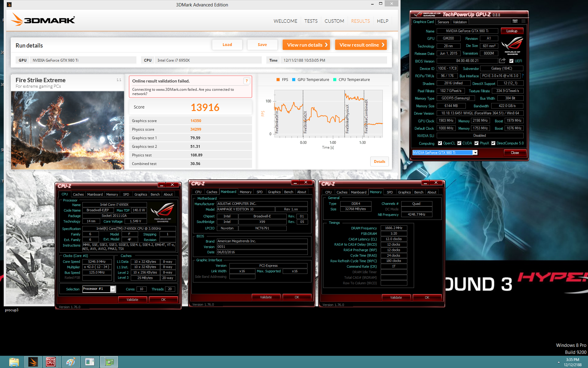Image resolution: width=588 pixels, height=368 pixels.
Task: Click the Save button in Run details
Action: (262, 45)
